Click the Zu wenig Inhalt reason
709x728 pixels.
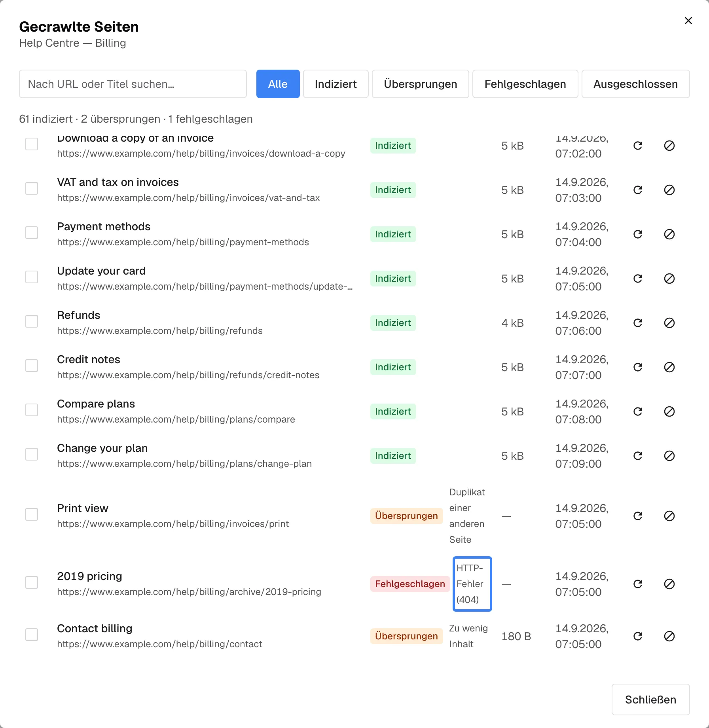pos(468,636)
